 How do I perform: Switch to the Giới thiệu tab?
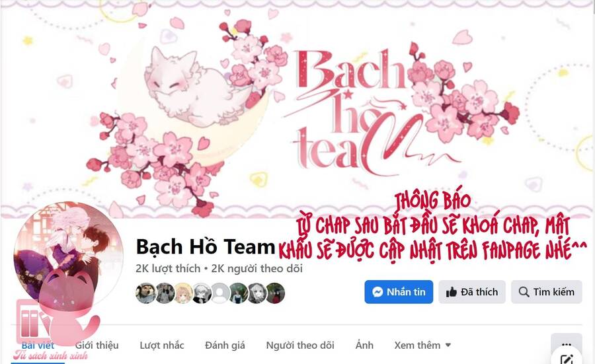(x=97, y=346)
